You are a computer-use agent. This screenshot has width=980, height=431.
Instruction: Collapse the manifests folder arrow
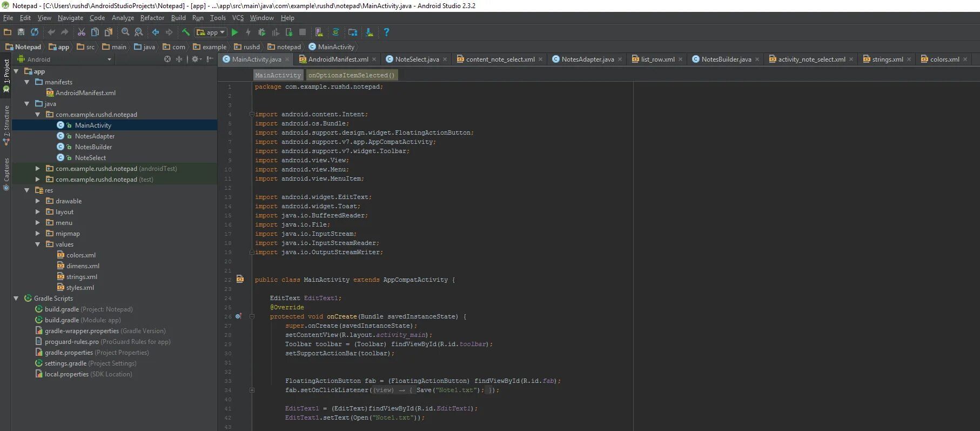tap(27, 82)
